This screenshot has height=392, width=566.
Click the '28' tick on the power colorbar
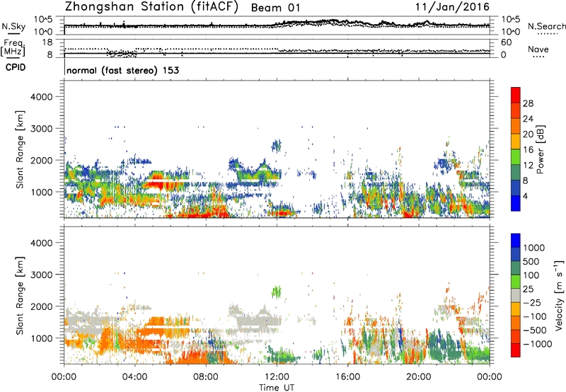coord(528,103)
